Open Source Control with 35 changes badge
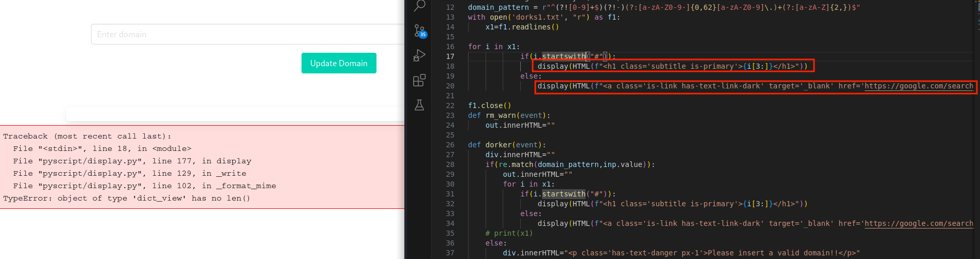Image resolution: width=980 pixels, height=259 pixels. point(419,31)
